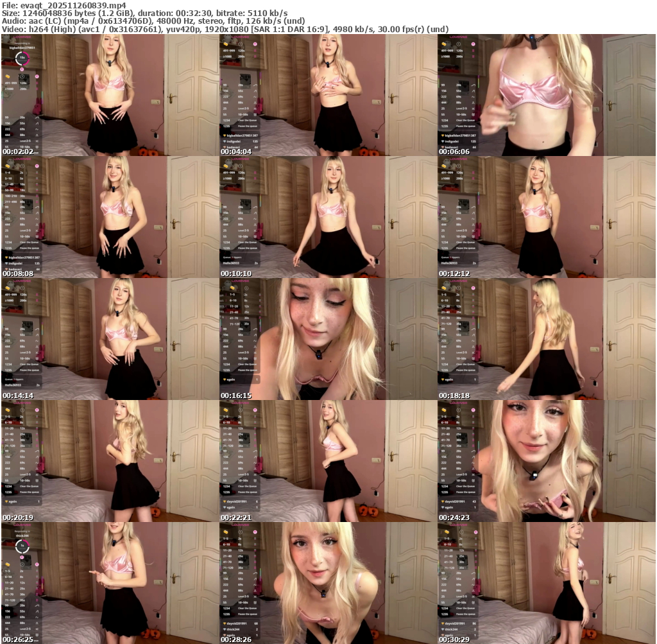Click the 00:28:26 preview frame
Image resolution: width=657 pixels, height=644 pixels.
pyautogui.click(x=328, y=582)
